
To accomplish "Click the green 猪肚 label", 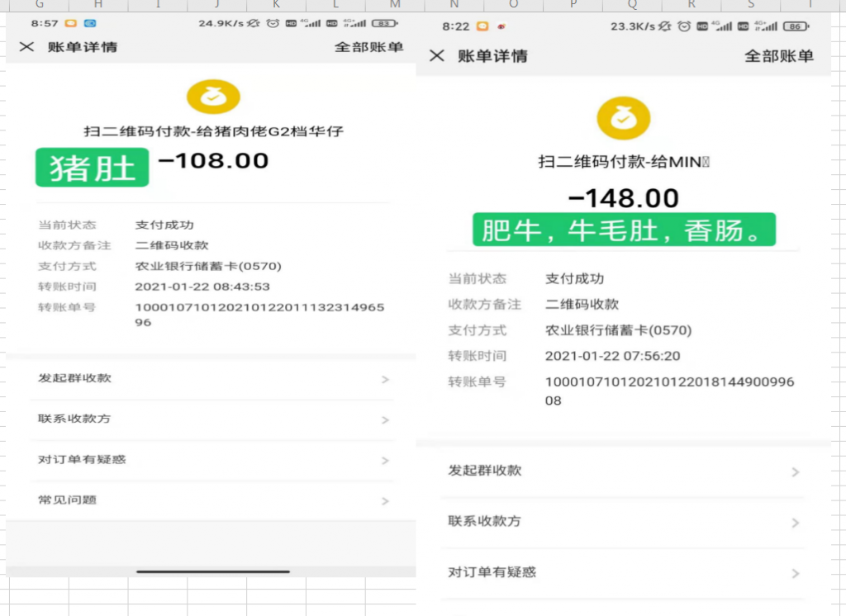I will click(x=92, y=168).
